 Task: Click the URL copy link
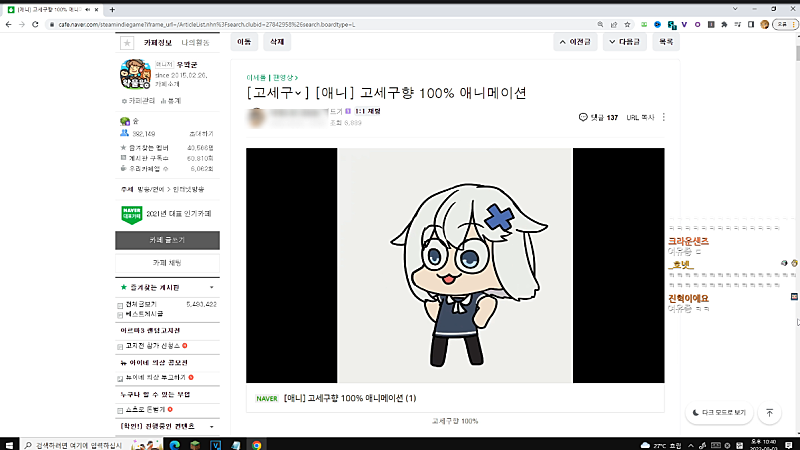pos(640,117)
